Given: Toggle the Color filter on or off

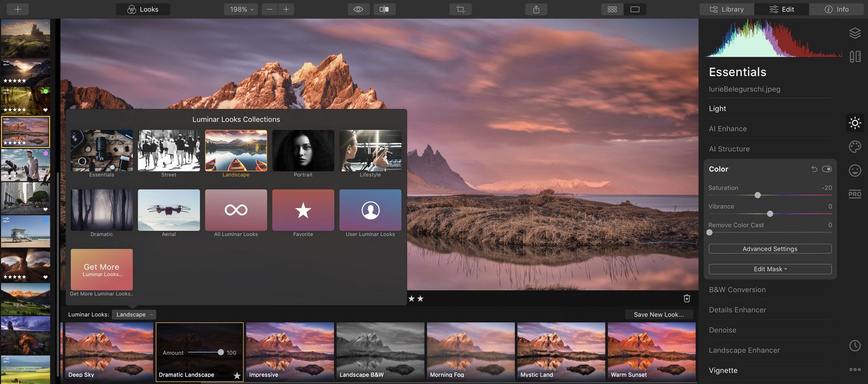Looking at the screenshot, I should click(x=827, y=169).
